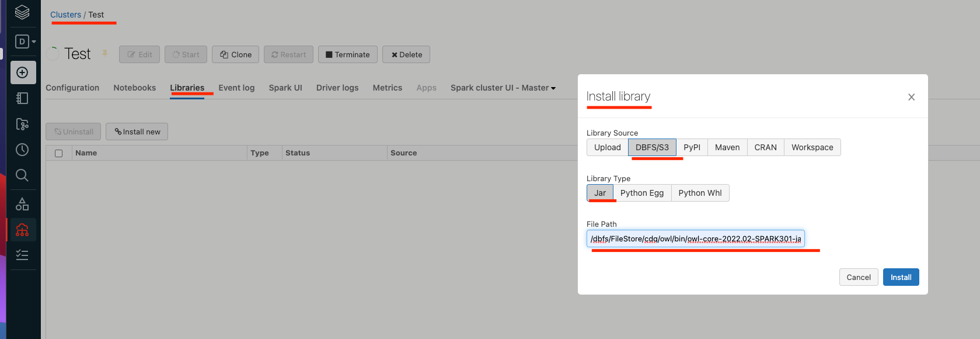Screen dimensions: 980x339
Task: Open the Repos icon in sidebar
Action: [22, 124]
